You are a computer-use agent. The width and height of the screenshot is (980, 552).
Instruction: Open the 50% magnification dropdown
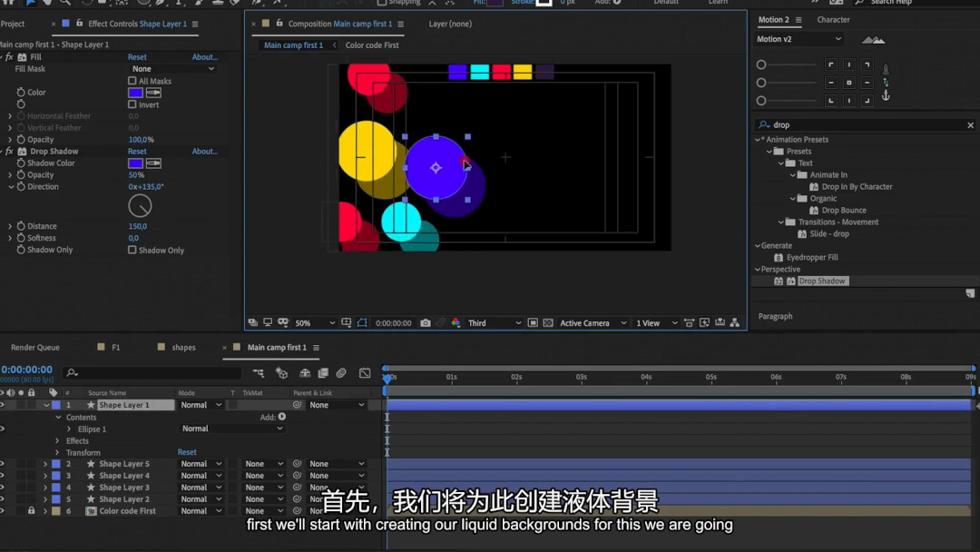(x=315, y=323)
